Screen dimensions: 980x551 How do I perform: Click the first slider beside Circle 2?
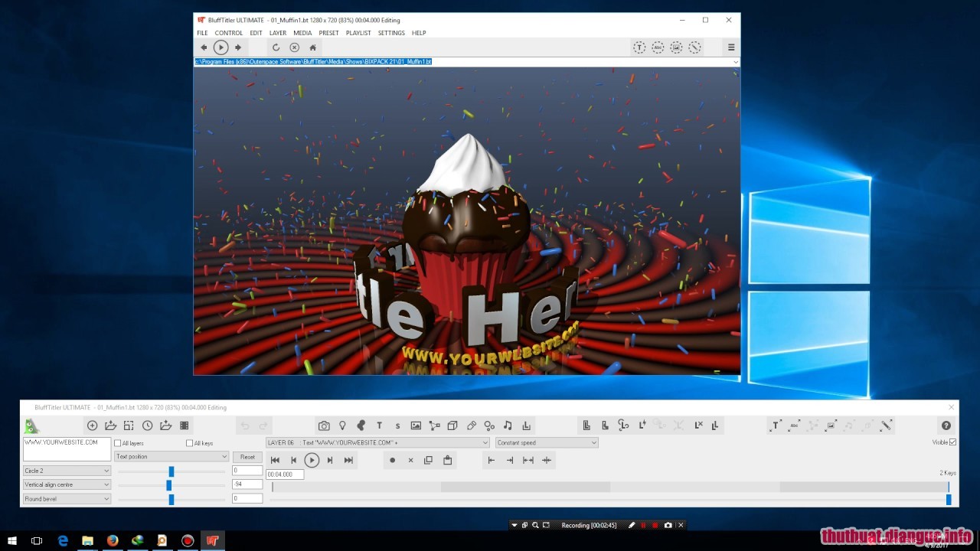tap(171, 471)
